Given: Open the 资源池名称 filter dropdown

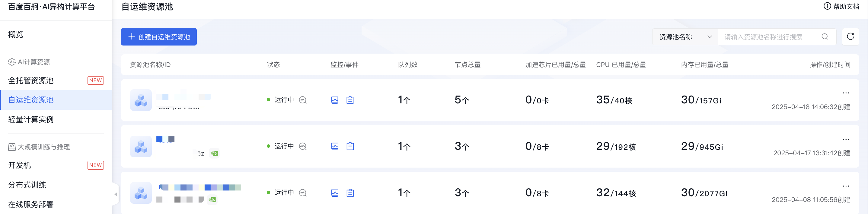Looking at the screenshot, I should coord(685,37).
